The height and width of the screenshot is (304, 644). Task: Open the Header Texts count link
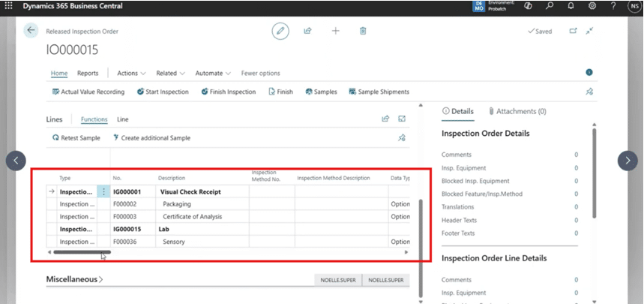point(577,220)
